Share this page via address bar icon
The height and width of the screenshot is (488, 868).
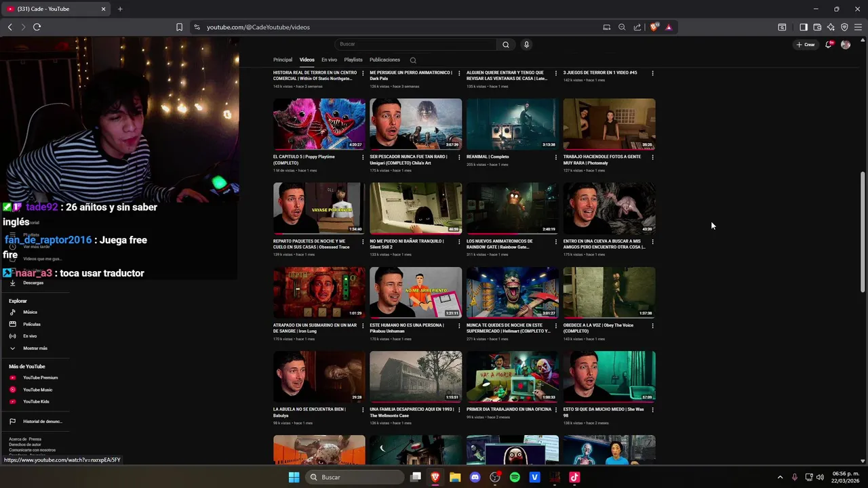click(637, 27)
